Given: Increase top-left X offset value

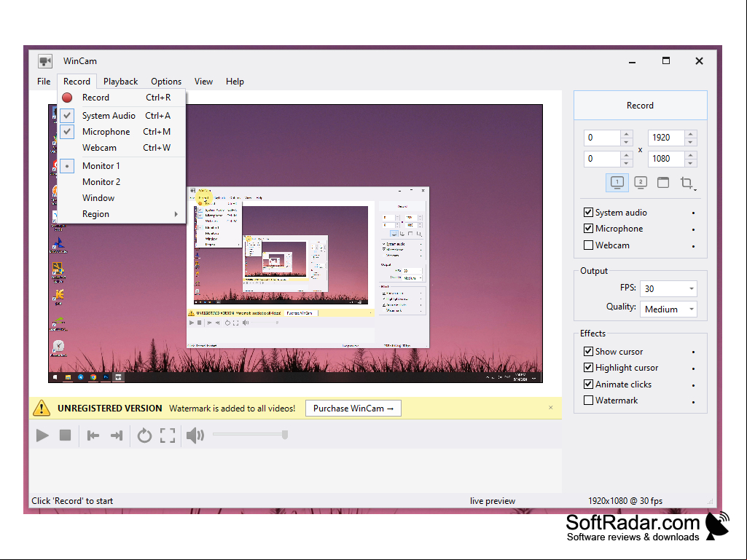Looking at the screenshot, I should (x=627, y=134).
